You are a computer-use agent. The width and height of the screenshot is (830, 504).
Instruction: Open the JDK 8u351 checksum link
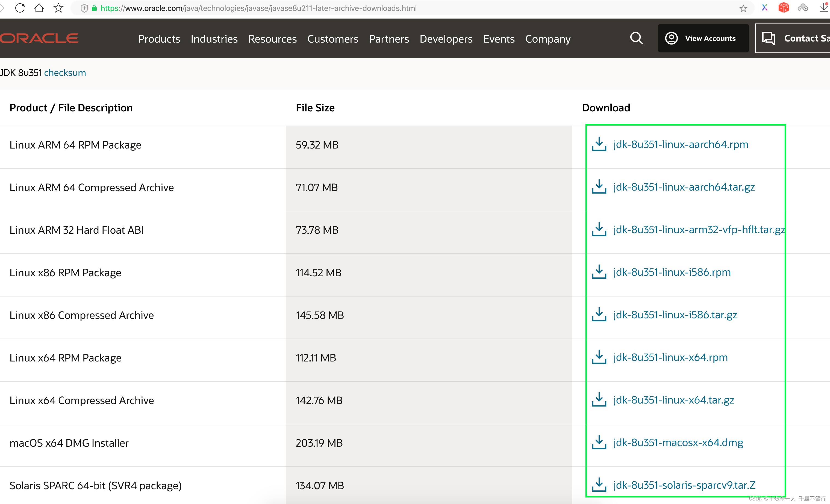pyautogui.click(x=65, y=73)
